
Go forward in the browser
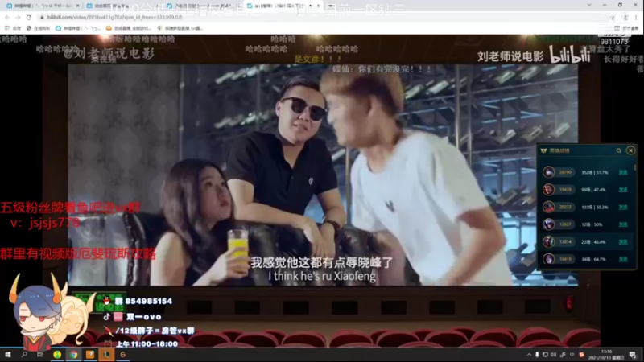pyautogui.click(x=18, y=17)
